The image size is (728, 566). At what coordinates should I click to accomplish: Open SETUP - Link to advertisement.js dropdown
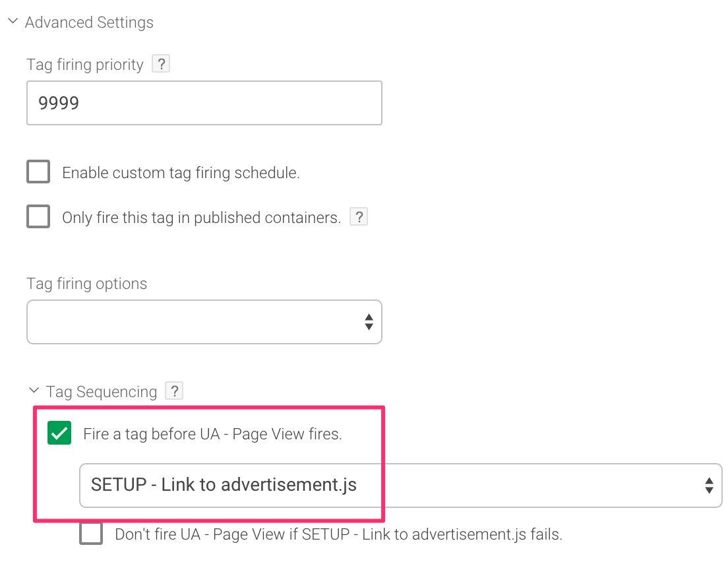tap(401, 486)
